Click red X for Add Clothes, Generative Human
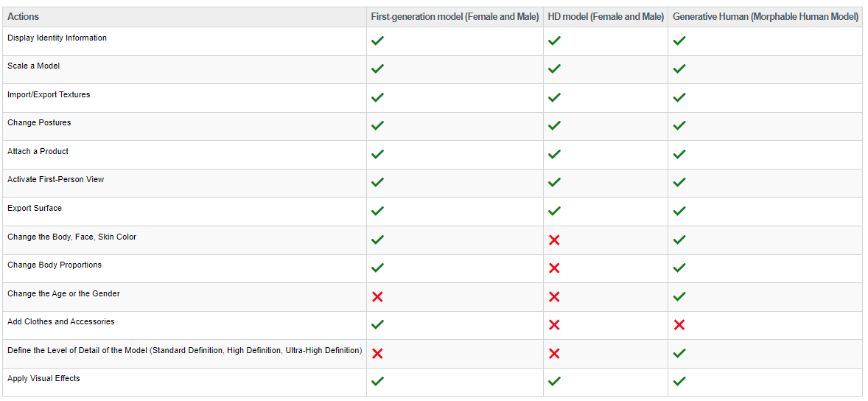 679,325
